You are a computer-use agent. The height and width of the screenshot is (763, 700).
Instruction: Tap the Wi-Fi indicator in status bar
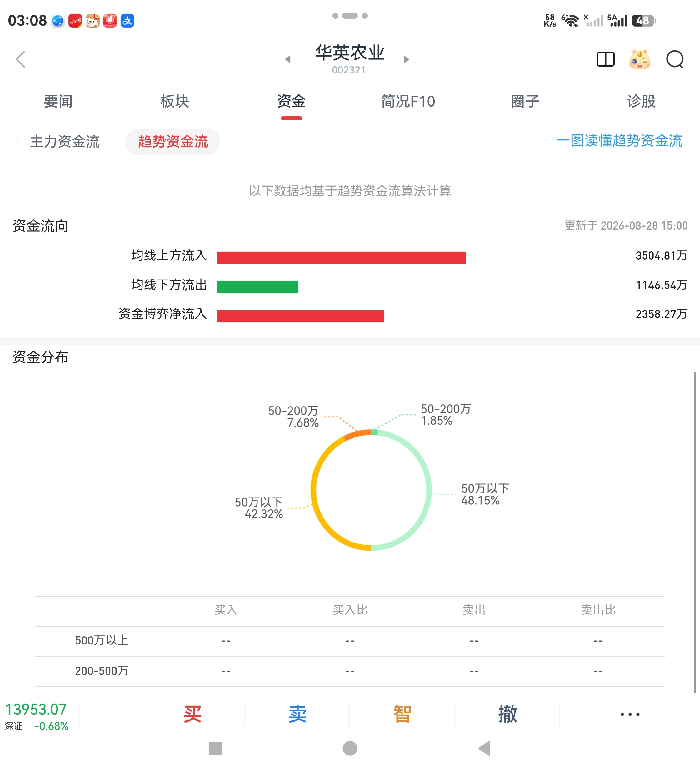(x=570, y=20)
